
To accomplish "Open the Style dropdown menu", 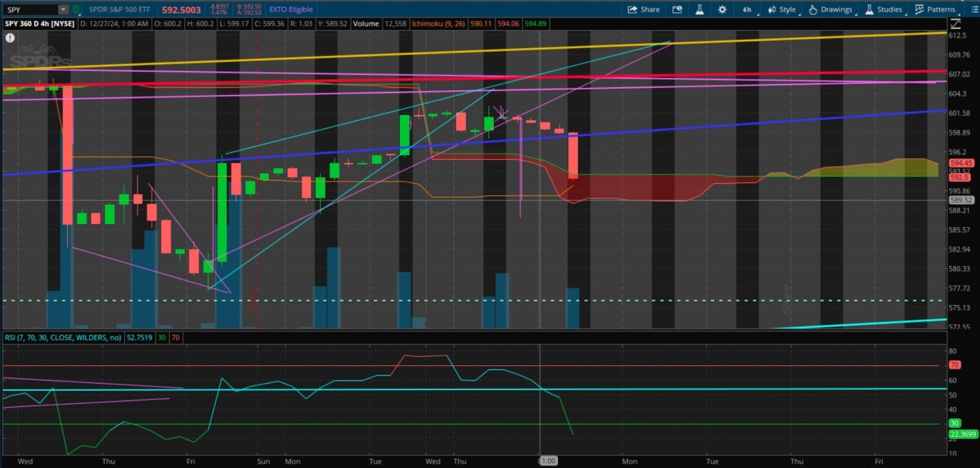I will 783,9.
